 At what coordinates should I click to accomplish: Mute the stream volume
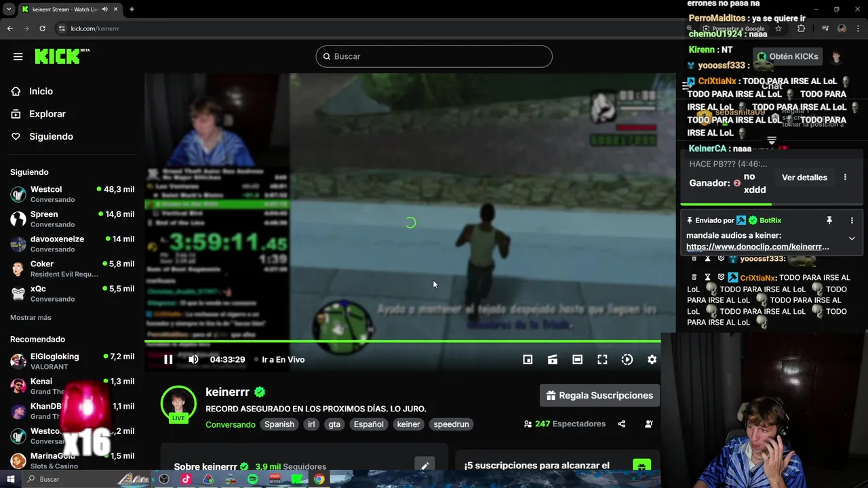[x=193, y=360]
